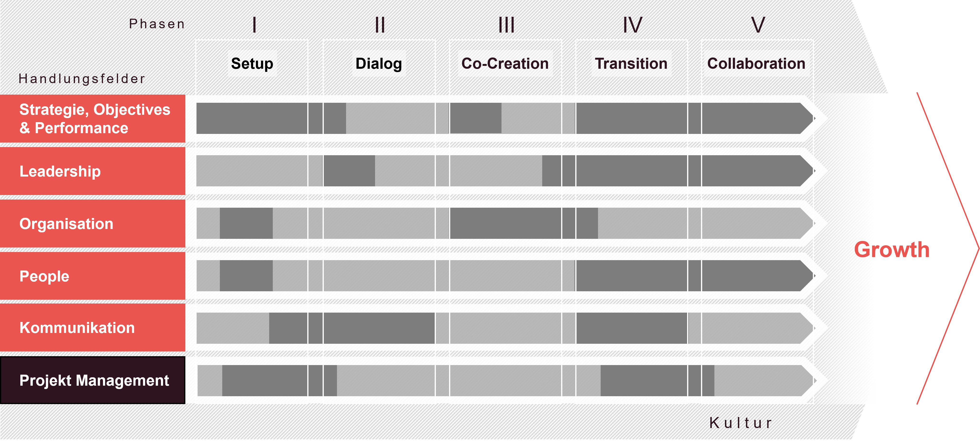Select the Leadership row label

(60, 171)
